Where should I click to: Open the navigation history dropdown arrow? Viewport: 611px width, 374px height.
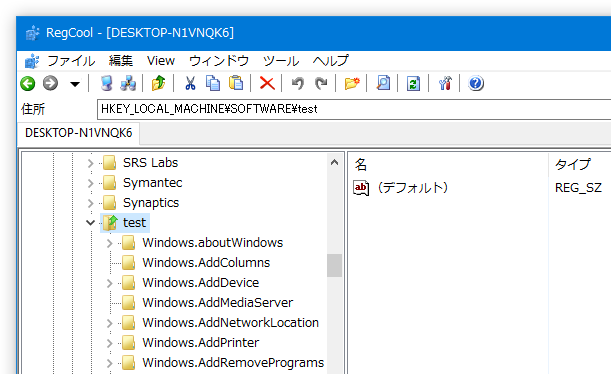click(x=75, y=84)
